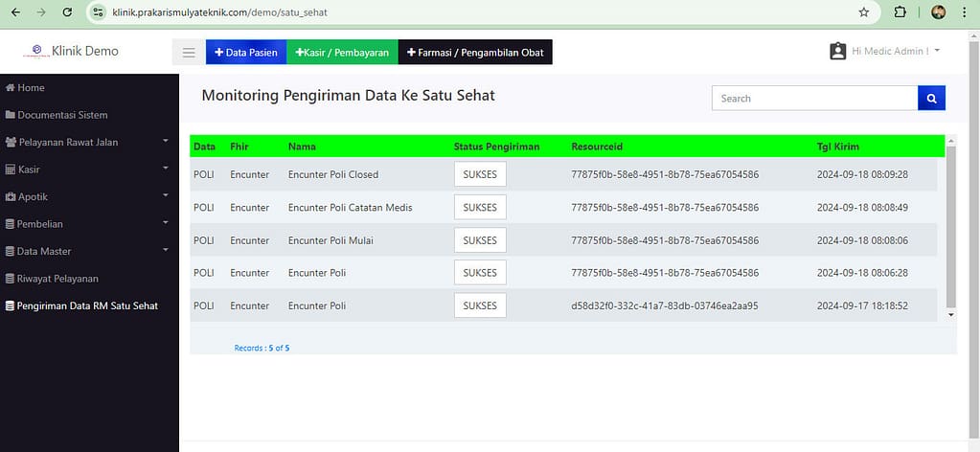Open the browser extensions puzzle icon
The image size is (980, 452).
tap(900, 12)
